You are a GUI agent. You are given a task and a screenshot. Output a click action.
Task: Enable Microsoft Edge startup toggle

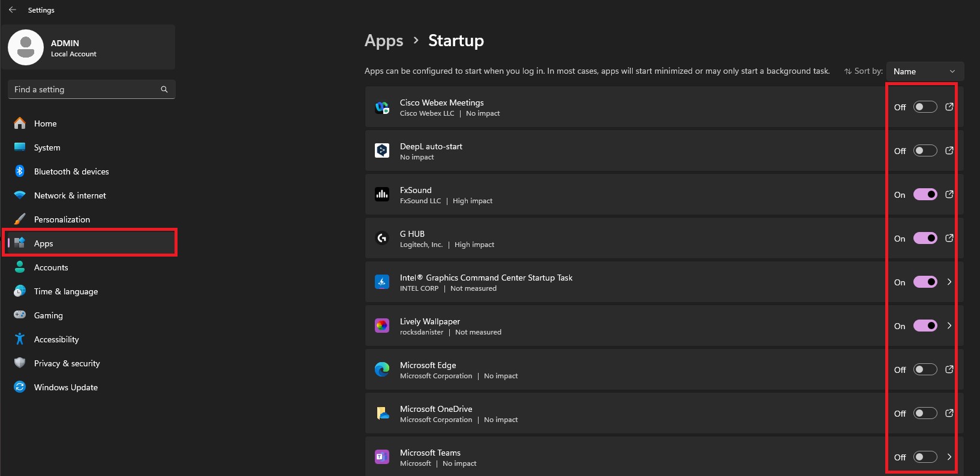tap(925, 369)
